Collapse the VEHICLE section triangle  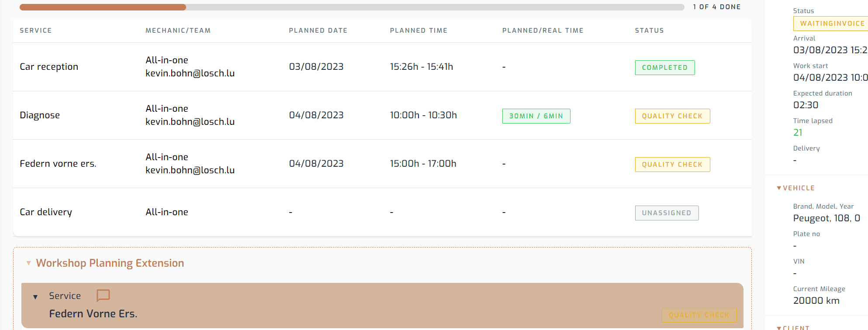tap(779, 188)
